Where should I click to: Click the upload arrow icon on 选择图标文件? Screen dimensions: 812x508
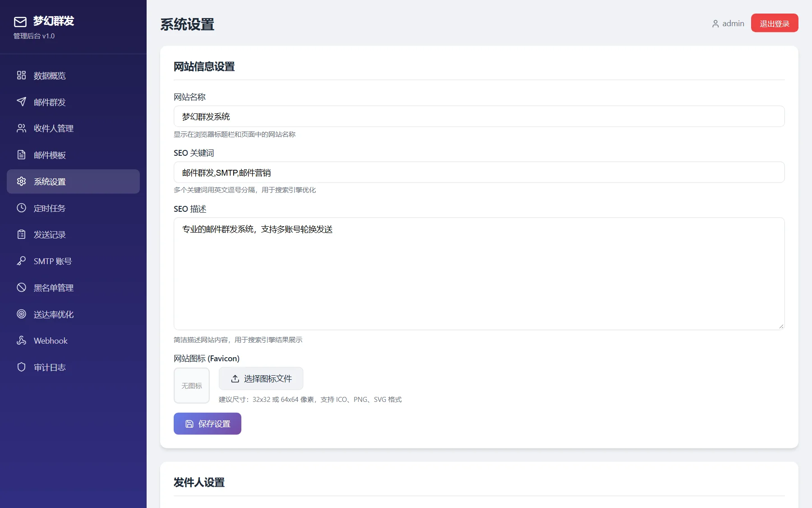[235, 379]
